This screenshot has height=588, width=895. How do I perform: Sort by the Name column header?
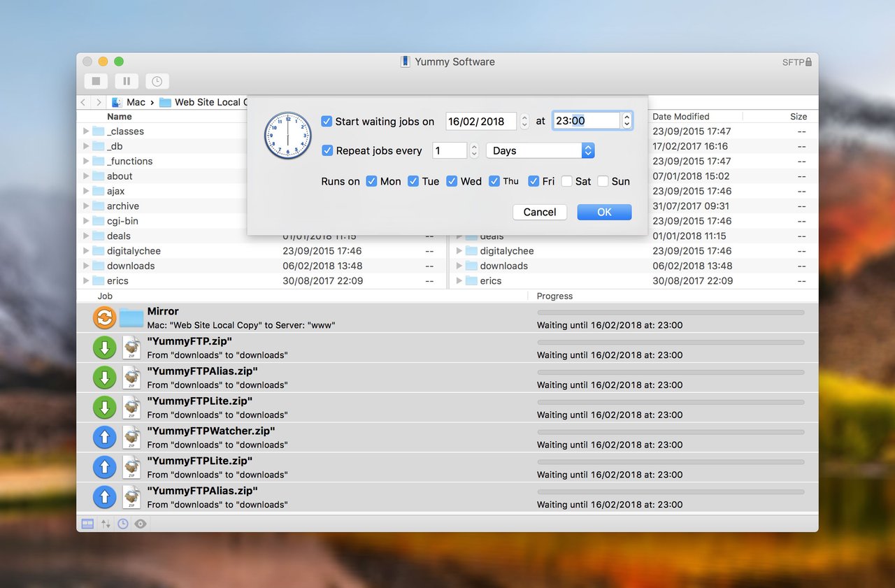pos(120,117)
